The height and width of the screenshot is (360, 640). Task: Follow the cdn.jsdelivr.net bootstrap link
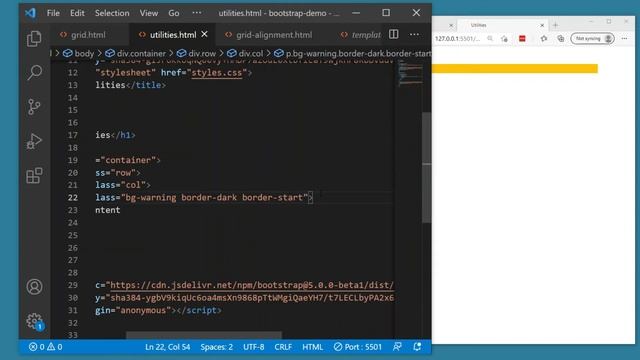pos(252,285)
